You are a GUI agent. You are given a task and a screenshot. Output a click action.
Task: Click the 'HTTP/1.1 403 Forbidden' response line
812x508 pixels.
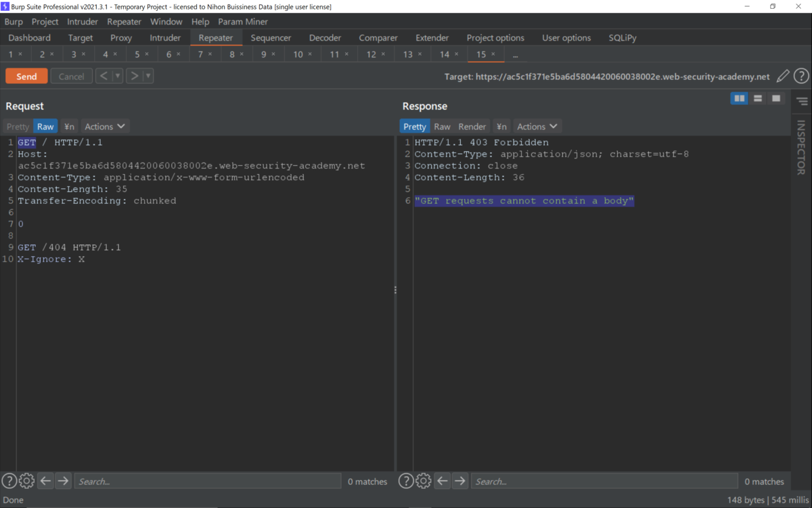(482, 142)
